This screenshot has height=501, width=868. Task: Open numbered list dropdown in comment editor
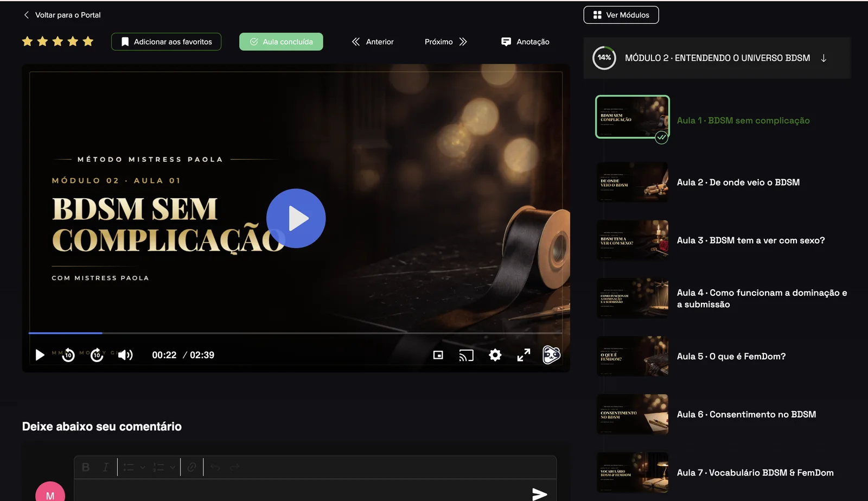[164, 467]
